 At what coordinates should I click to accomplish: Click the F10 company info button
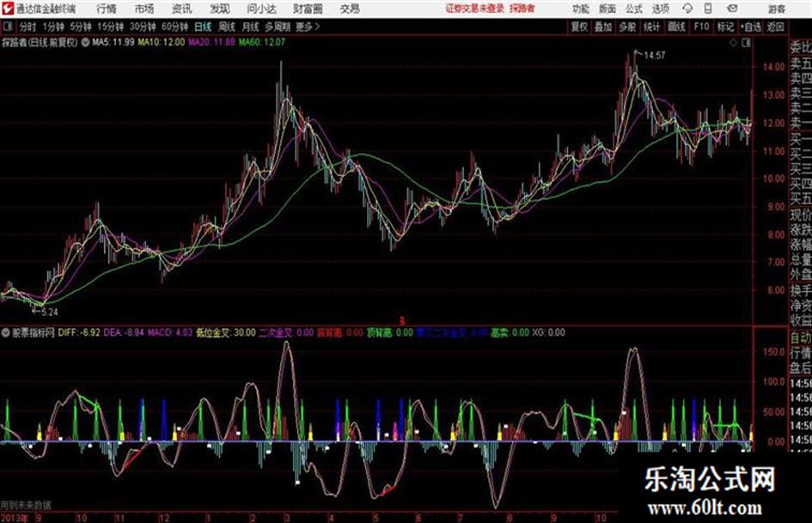tap(701, 27)
